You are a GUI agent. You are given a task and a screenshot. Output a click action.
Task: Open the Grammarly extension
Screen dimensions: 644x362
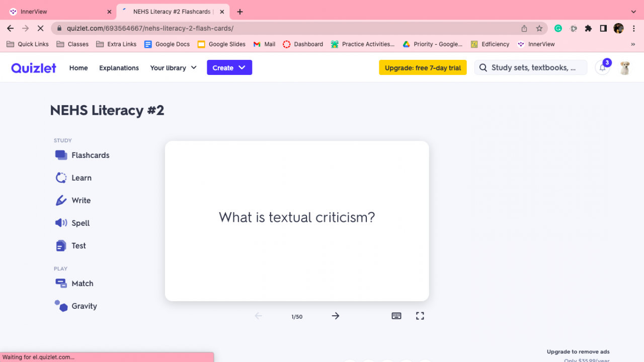coord(558,28)
